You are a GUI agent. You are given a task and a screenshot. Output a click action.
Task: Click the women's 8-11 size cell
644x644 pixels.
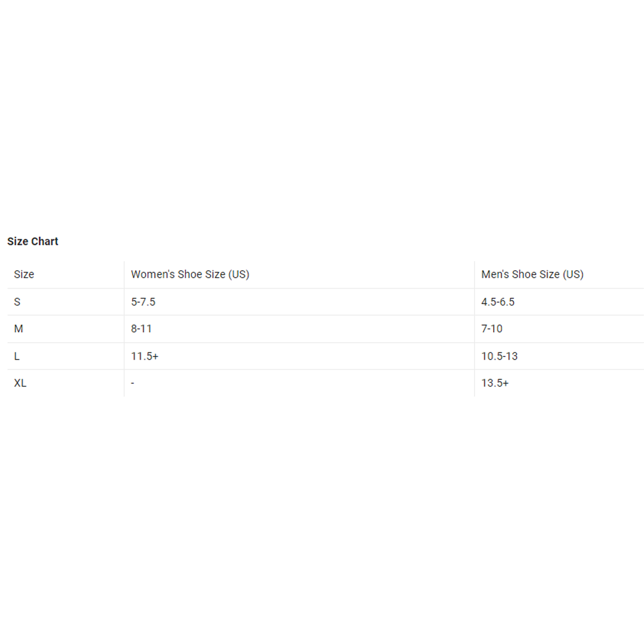point(141,329)
